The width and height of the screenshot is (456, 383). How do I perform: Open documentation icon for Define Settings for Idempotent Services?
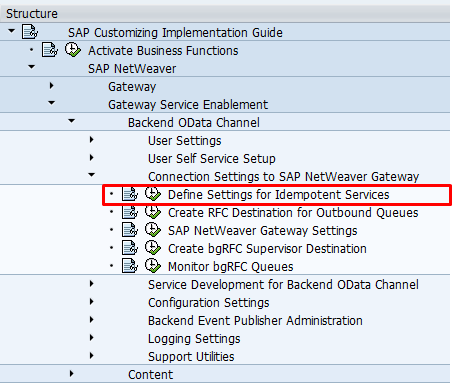click(130, 194)
